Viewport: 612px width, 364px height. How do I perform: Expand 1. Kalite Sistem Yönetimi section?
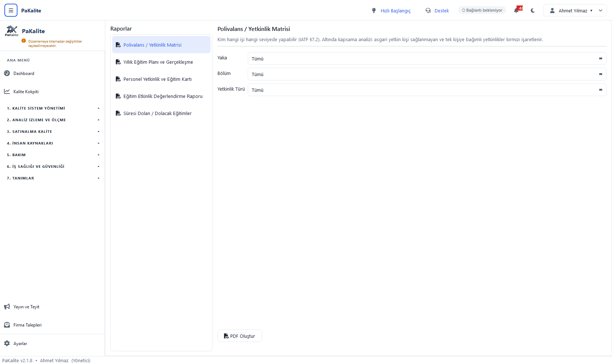(x=53, y=108)
